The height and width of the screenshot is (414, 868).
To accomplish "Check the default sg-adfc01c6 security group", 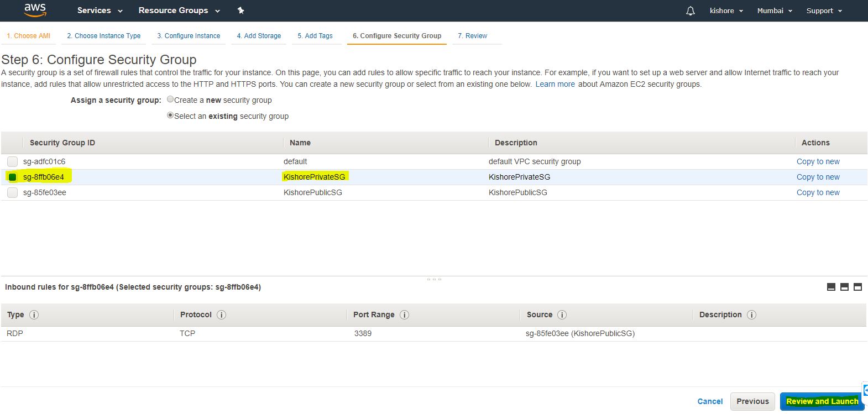I will point(12,161).
